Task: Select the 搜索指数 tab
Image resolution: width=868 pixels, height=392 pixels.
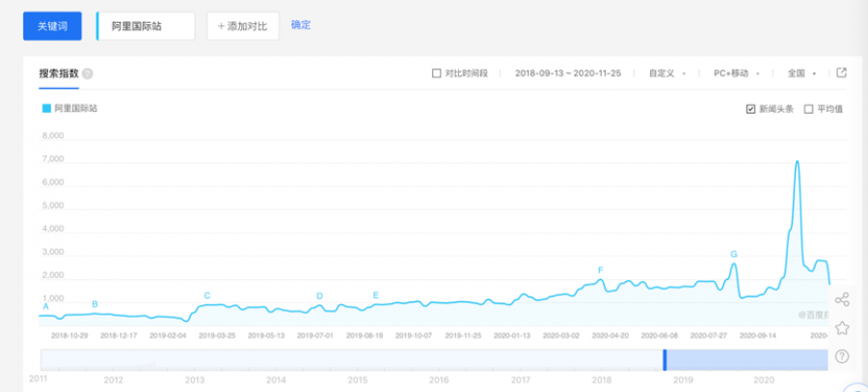Action: [59, 73]
